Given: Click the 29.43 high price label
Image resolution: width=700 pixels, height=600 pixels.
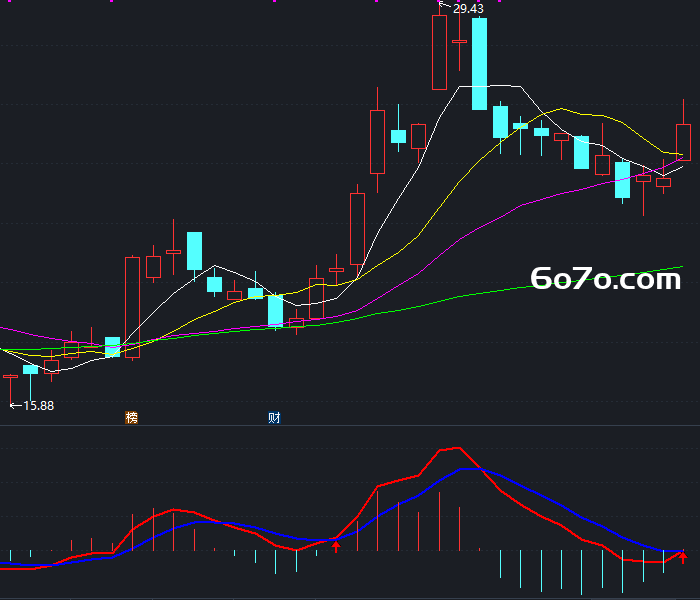Looking at the screenshot, I should [x=468, y=8].
